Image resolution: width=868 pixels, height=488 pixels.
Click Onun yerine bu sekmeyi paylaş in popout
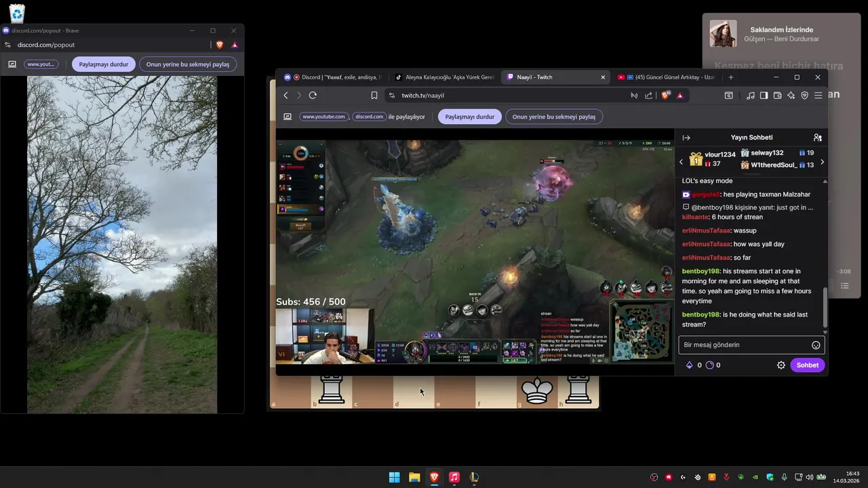[188, 64]
